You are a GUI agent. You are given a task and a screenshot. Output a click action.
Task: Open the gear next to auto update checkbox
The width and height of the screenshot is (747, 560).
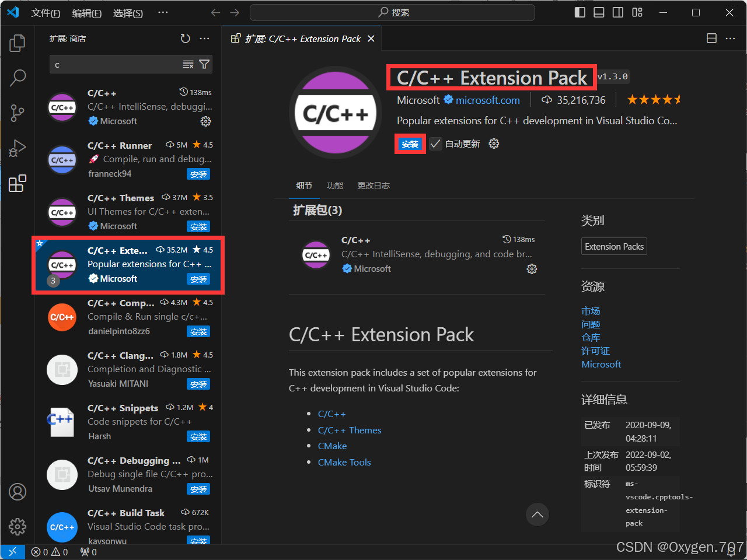[x=494, y=143]
